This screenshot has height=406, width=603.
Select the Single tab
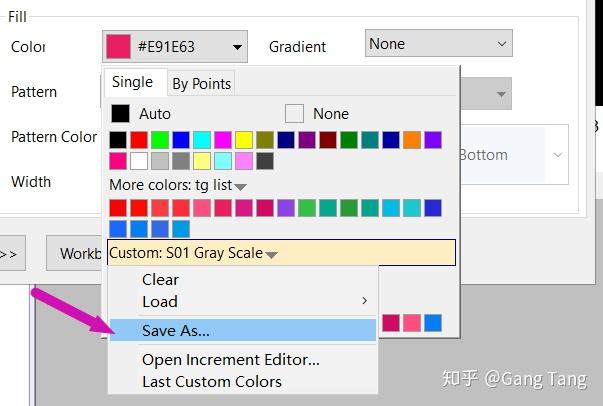point(132,83)
